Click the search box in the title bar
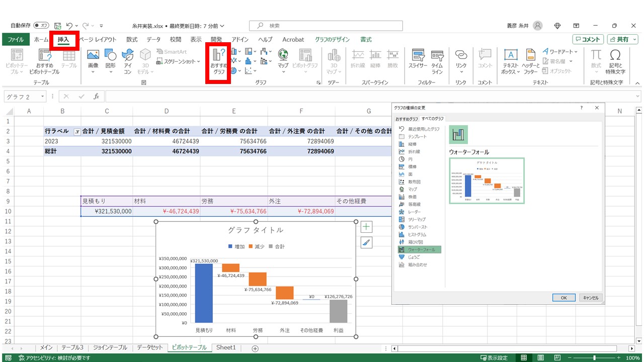 [x=326, y=26]
